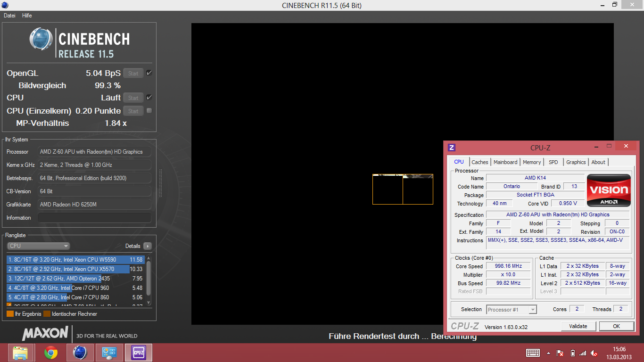The image size is (644, 362).
Task: Enable the CPU (Einzelkern) checkbox
Action: point(149,110)
